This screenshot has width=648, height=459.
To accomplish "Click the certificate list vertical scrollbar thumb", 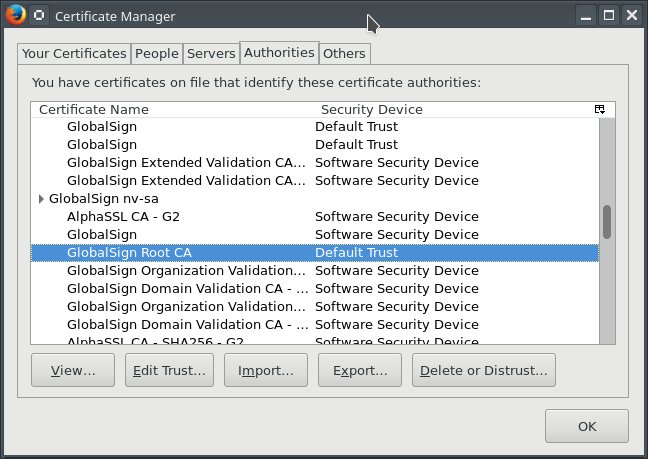I will [606, 223].
